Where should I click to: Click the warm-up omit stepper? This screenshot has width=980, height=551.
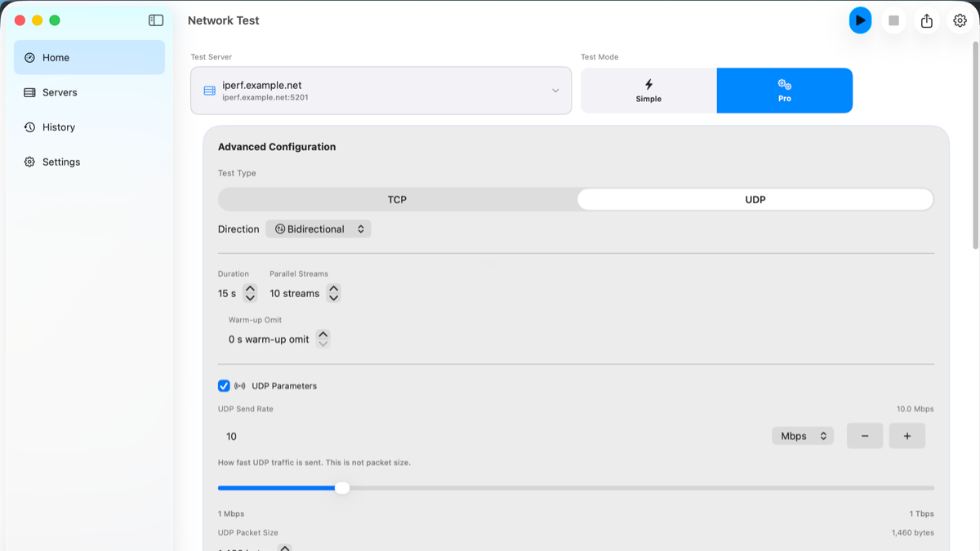click(x=323, y=339)
